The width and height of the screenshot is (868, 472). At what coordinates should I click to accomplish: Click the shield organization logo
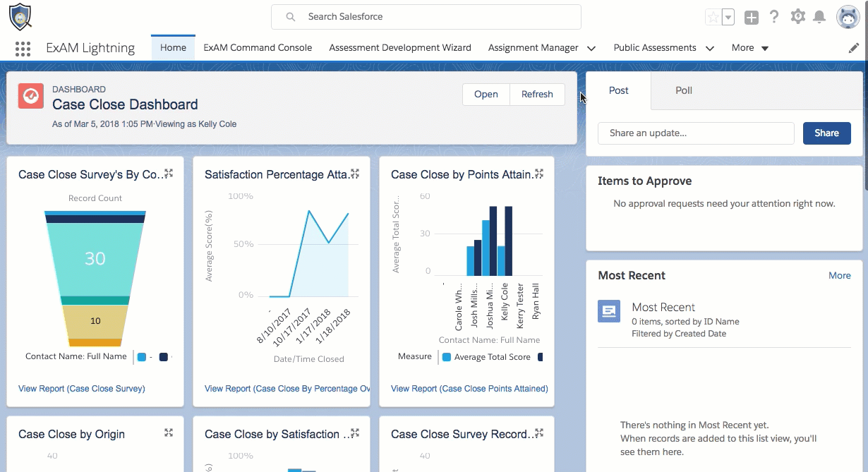[20, 17]
